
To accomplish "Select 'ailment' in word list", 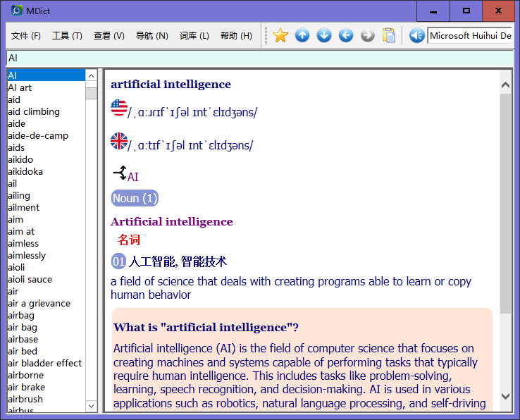I will tap(46, 207).
